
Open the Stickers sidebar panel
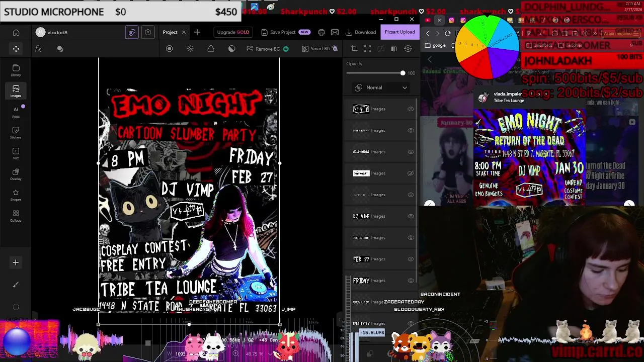pyautogui.click(x=16, y=133)
